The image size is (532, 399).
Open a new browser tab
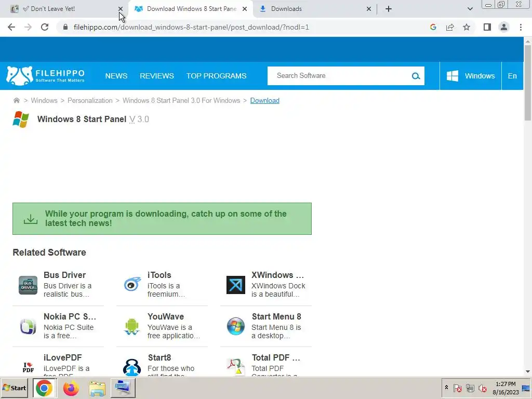[389, 9]
